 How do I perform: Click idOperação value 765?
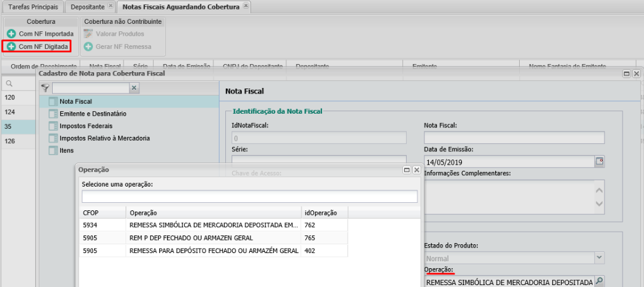(x=309, y=237)
